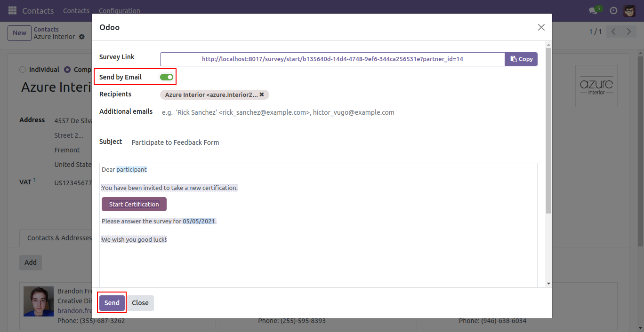Open the user avatar menu
Image resolution: width=644 pixels, height=332 pixels.
(629, 10)
